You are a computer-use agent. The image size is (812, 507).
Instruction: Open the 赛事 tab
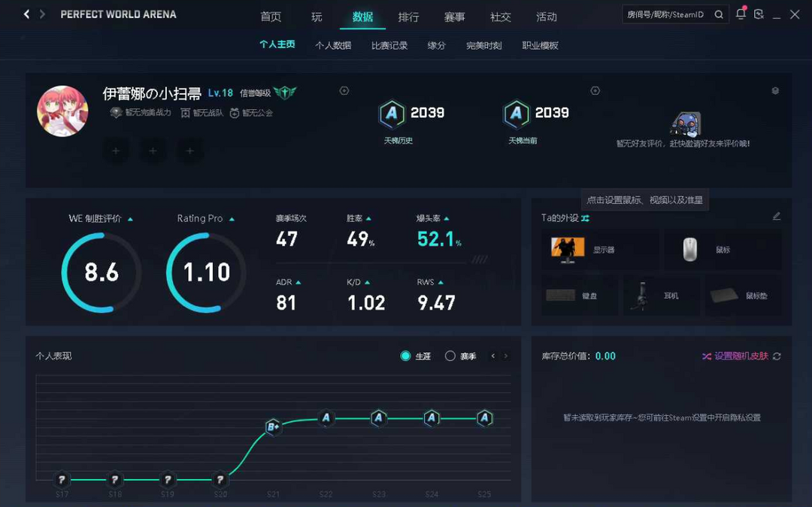tap(455, 17)
